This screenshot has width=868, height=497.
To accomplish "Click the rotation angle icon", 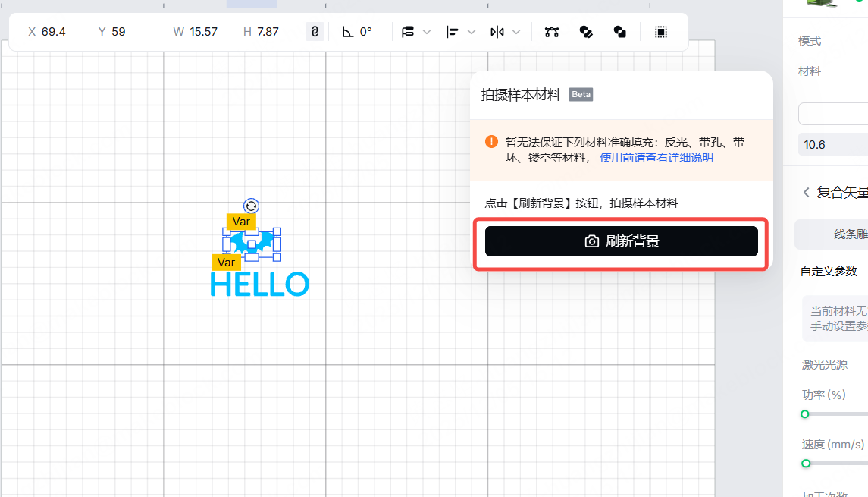I will [348, 32].
